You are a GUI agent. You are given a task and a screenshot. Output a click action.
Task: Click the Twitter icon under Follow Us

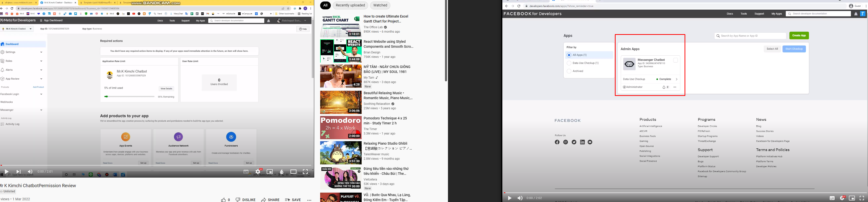click(574, 142)
